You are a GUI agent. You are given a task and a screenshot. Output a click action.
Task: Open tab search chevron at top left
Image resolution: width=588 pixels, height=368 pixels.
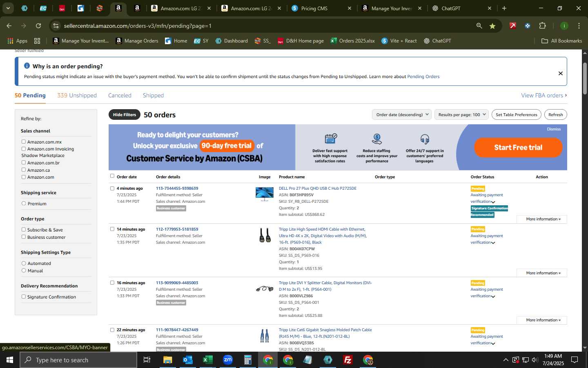(x=8, y=8)
